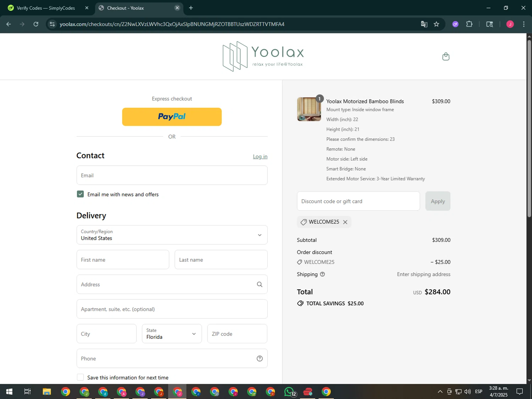Open WhatsApp from the taskbar
This screenshot has width=532, height=399.
point(289,392)
